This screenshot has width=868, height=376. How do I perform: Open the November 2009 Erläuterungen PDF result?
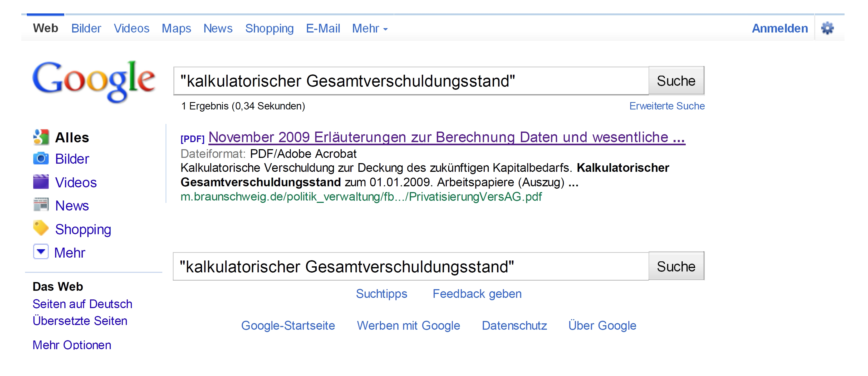pos(447,137)
